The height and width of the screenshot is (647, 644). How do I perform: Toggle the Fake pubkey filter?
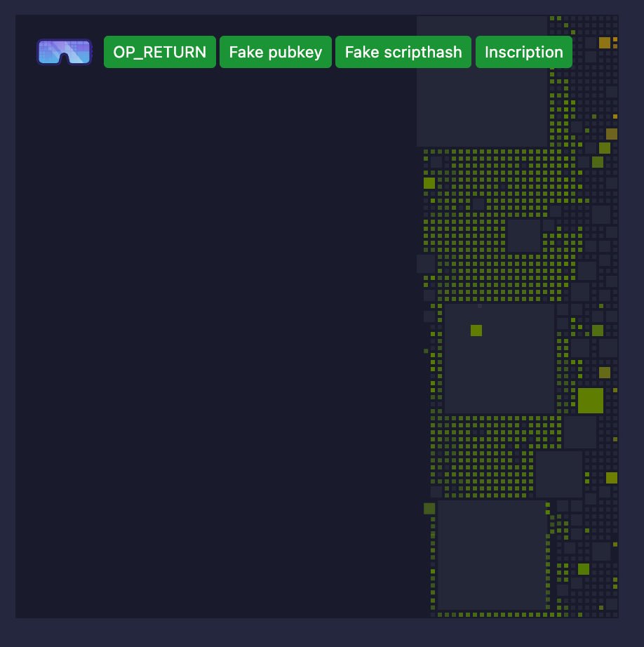click(x=275, y=51)
